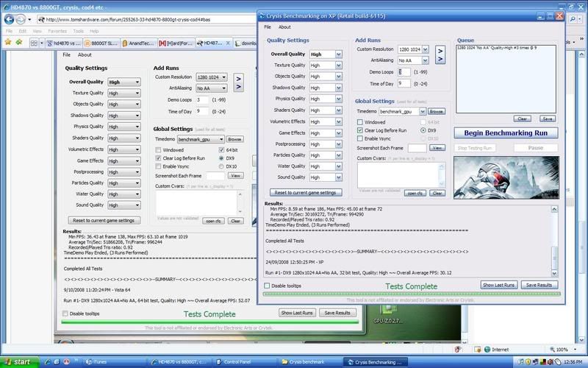This screenshot has height=368, width=588.
Task: Close the active HD487... browser tab
Action: click(x=228, y=43)
